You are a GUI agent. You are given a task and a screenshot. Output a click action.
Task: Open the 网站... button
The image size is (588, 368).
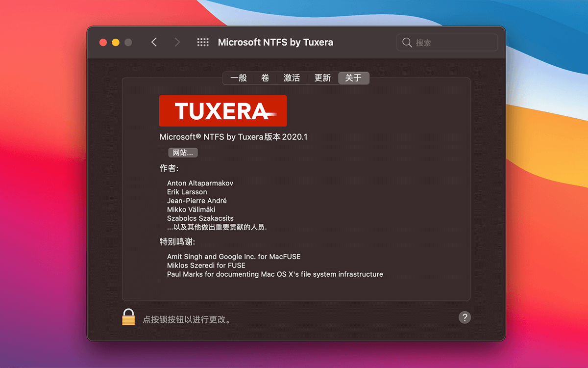183,153
